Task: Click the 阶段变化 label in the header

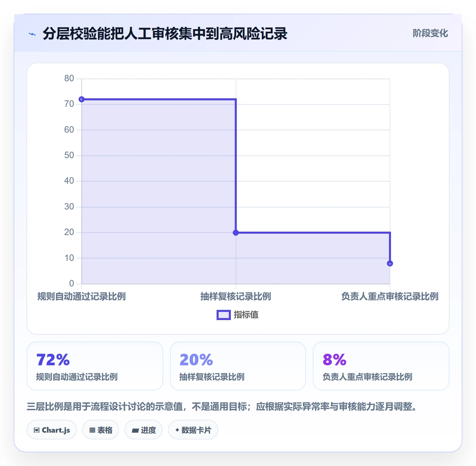Action: click(x=430, y=33)
